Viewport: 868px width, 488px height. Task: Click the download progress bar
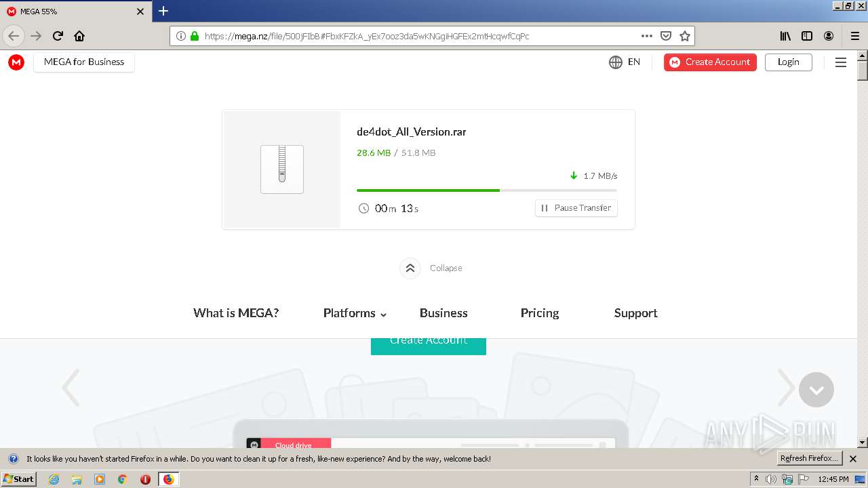pos(487,190)
